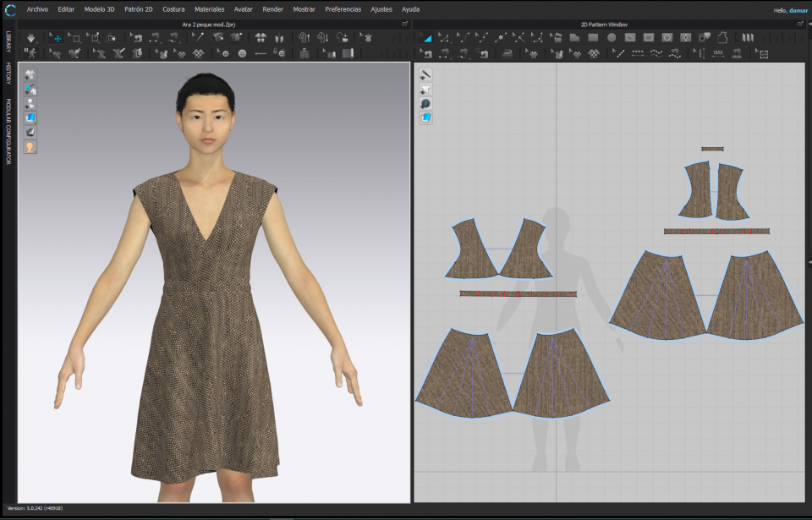Select the Rectangle pattern creation tool
812x520 pixels.
(x=594, y=37)
